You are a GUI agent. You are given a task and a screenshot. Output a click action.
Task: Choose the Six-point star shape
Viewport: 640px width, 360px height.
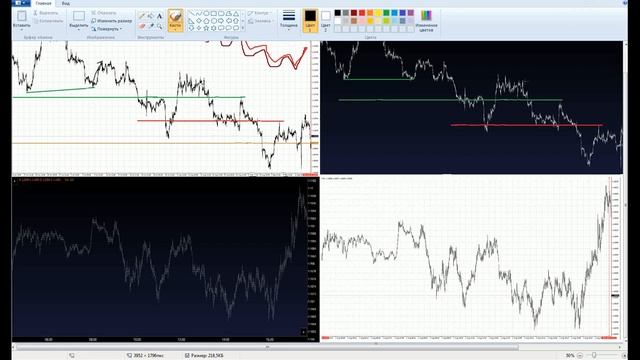coord(213,28)
